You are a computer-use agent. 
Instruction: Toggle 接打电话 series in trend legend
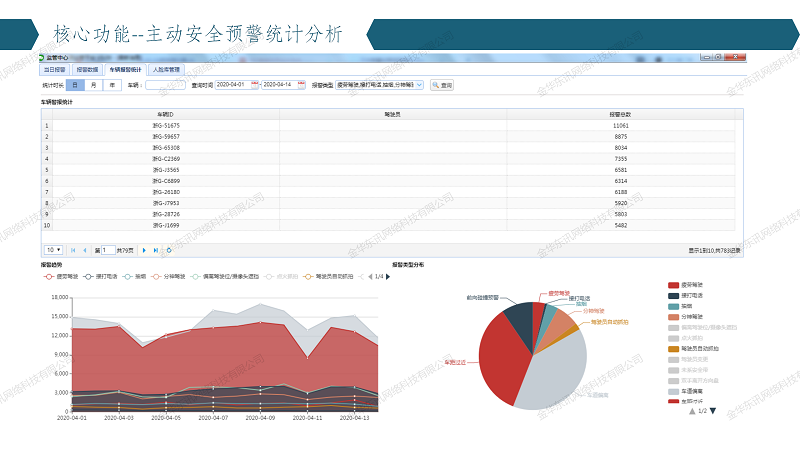[x=101, y=275]
